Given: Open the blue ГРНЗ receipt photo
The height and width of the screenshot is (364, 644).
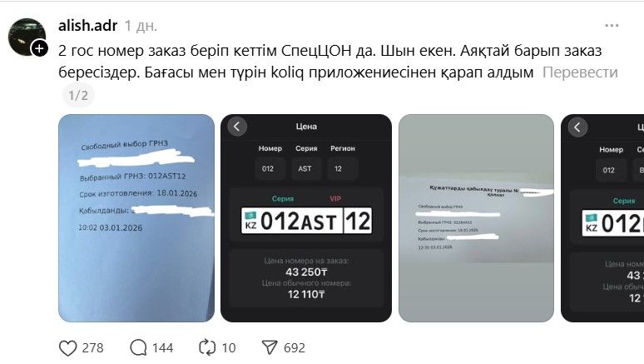Looking at the screenshot, I should click(x=136, y=218).
